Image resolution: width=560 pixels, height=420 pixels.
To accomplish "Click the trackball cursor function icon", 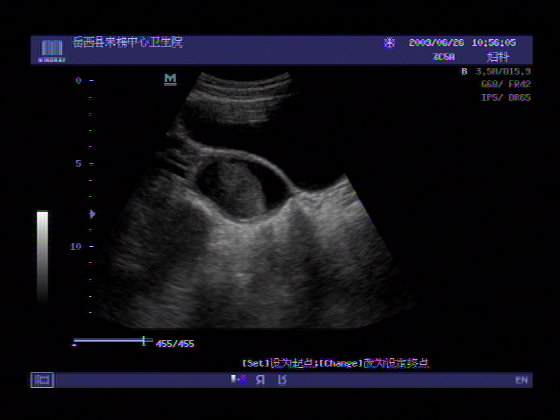I will click(x=239, y=380).
